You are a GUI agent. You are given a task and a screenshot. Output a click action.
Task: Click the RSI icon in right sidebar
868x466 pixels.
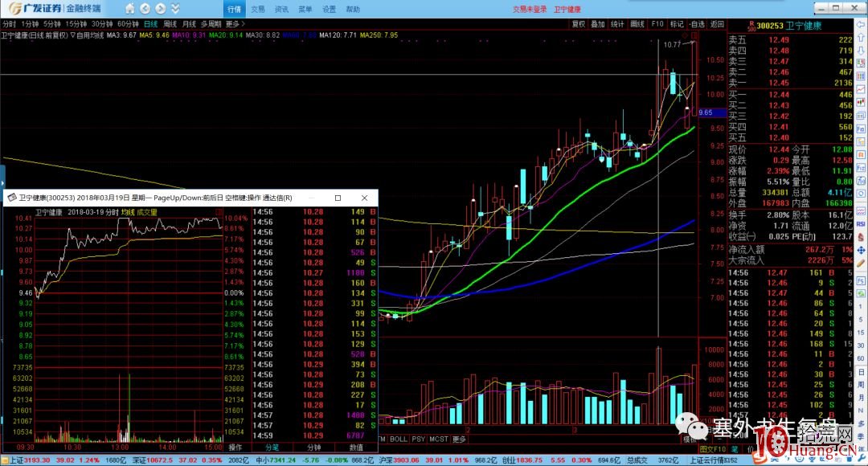862,223
